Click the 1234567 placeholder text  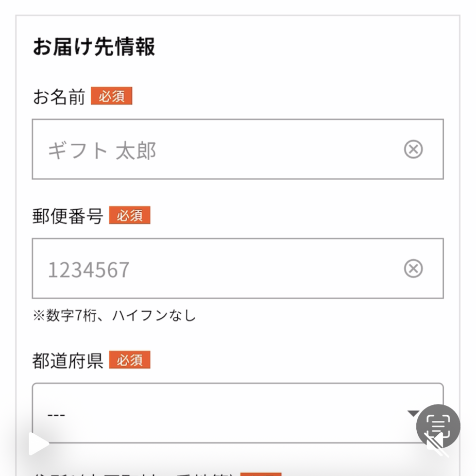coord(89,270)
